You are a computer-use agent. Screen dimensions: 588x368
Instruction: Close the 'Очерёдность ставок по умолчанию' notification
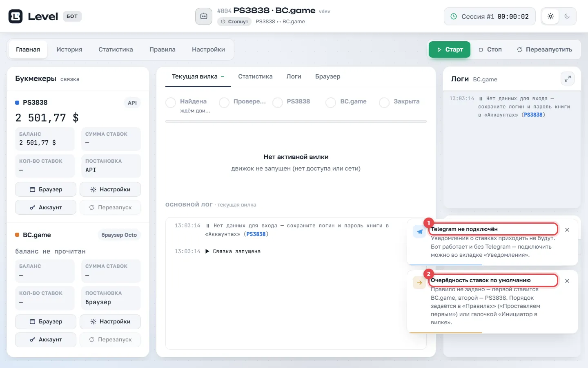(x=567, y=281)
